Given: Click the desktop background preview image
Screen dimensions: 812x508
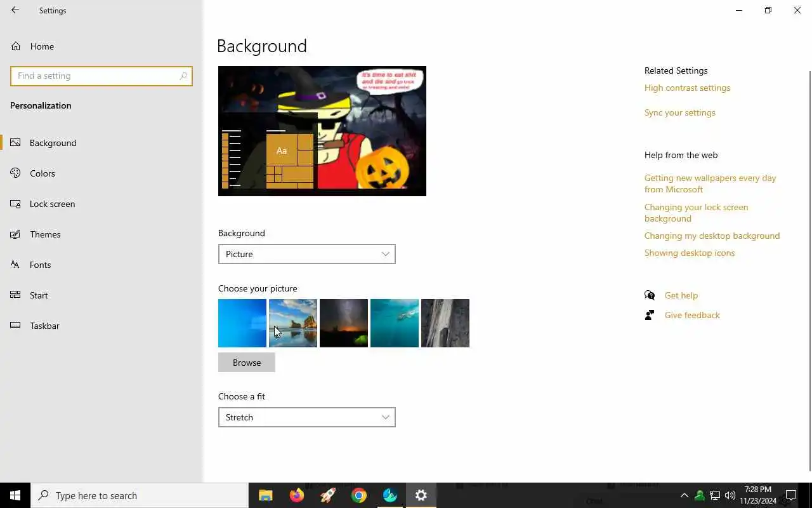Looking at the screenshot, I should click(x=322, y=131).
